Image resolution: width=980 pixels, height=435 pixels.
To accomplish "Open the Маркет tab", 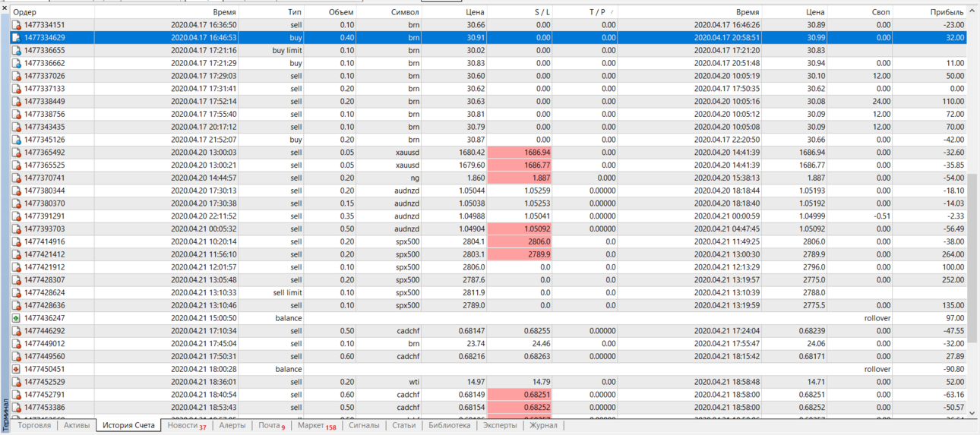I will pyautogui.click(x=317, y=426).
